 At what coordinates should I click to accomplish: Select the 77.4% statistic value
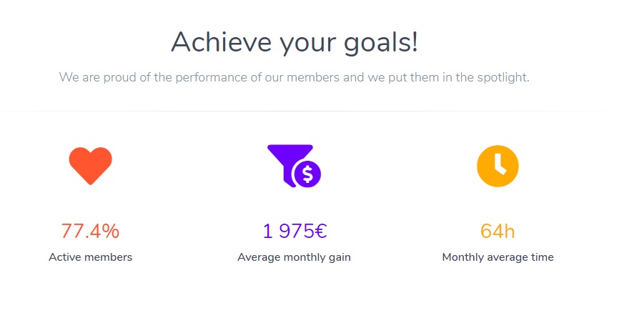point(90,231)
